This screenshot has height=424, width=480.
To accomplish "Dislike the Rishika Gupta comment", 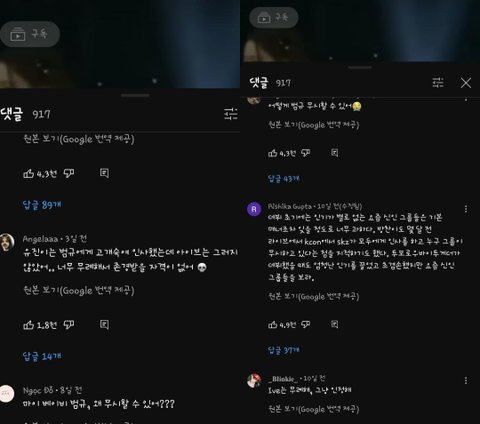I will [306, 324].
